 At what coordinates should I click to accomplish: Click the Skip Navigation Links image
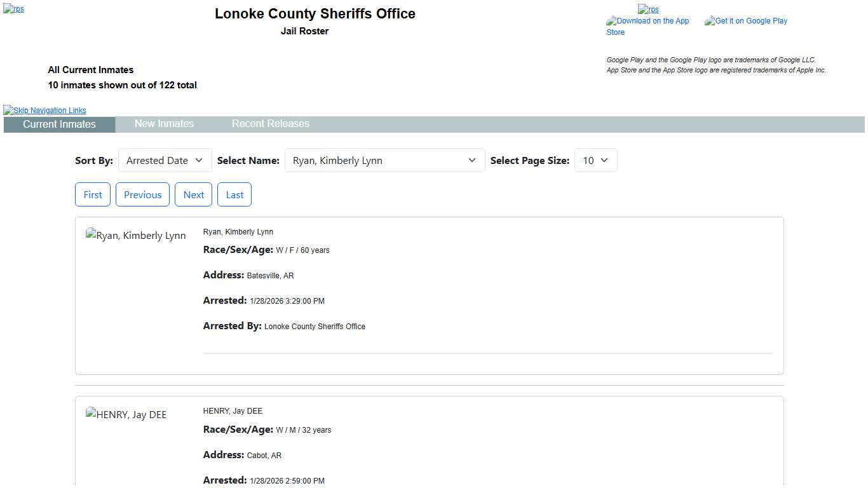[44, 110]
